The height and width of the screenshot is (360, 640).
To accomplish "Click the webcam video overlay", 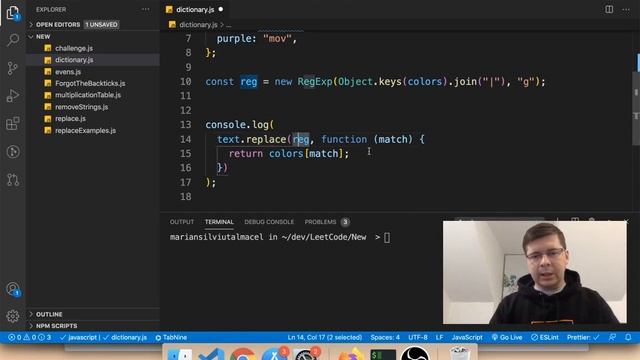I will point(535,272).
